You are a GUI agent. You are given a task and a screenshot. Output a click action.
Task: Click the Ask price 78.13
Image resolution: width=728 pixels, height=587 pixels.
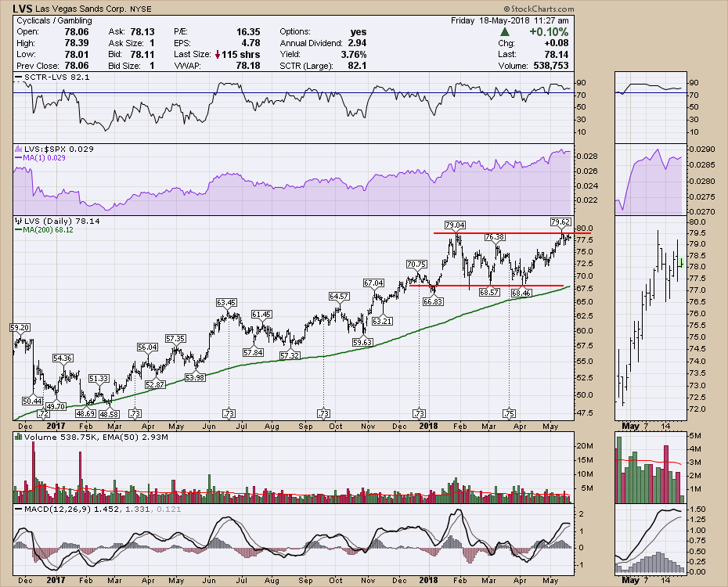142,31
